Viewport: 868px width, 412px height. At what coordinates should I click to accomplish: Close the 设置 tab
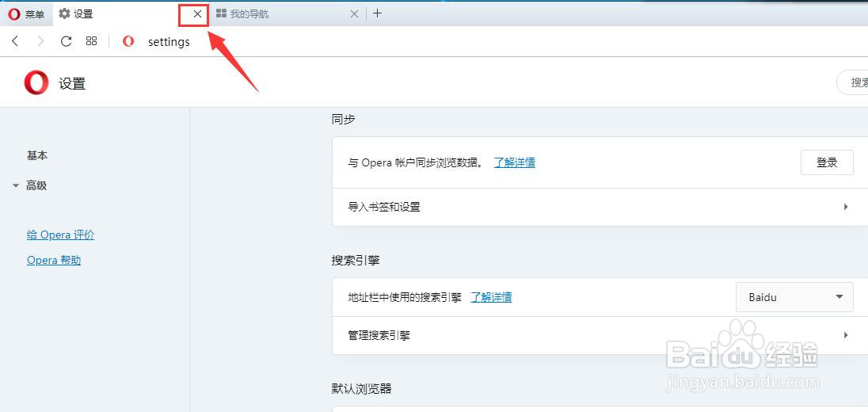(197, 14)
